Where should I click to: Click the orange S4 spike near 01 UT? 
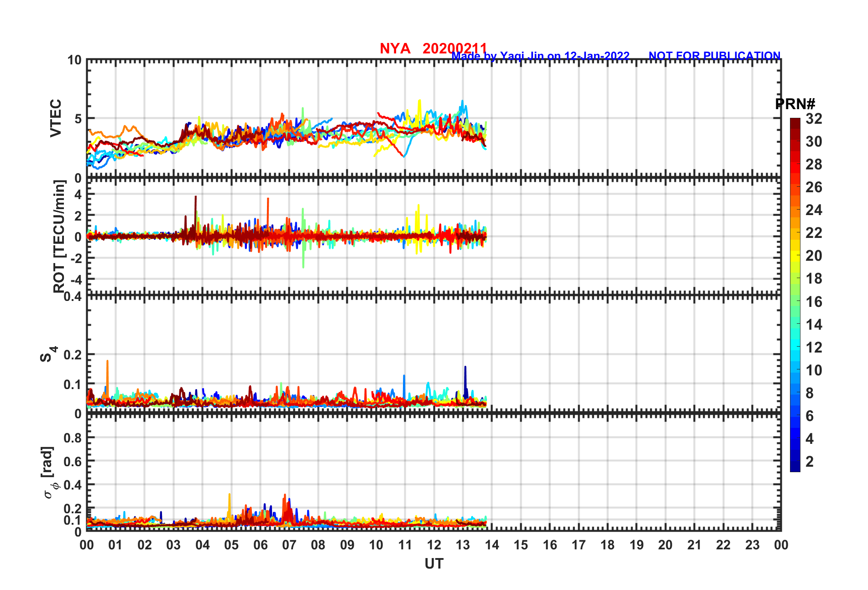(107, 379)
